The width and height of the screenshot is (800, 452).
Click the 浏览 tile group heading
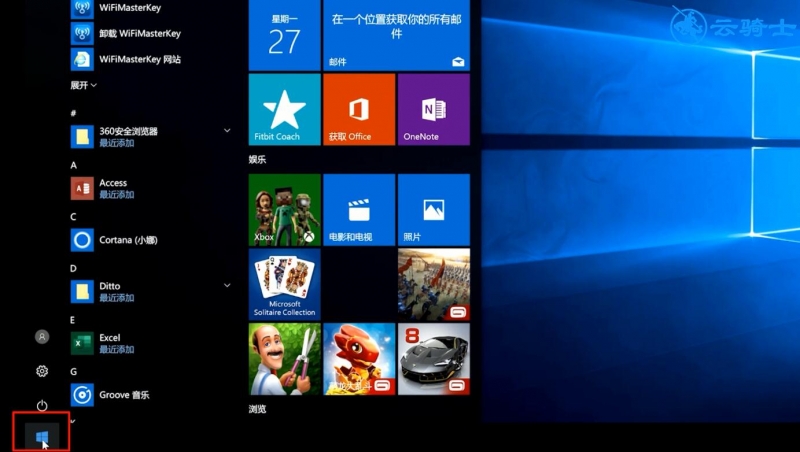pyautogui.click(x=257, y=409)
